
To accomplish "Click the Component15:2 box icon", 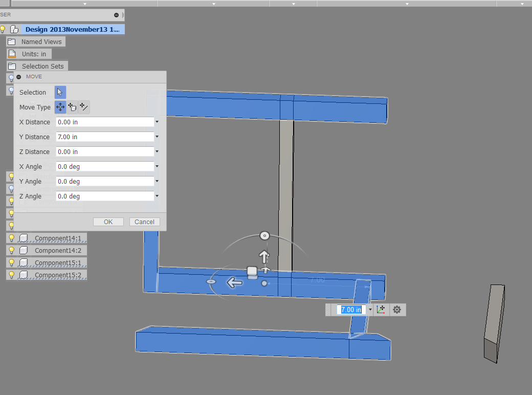I will point(24,275).
